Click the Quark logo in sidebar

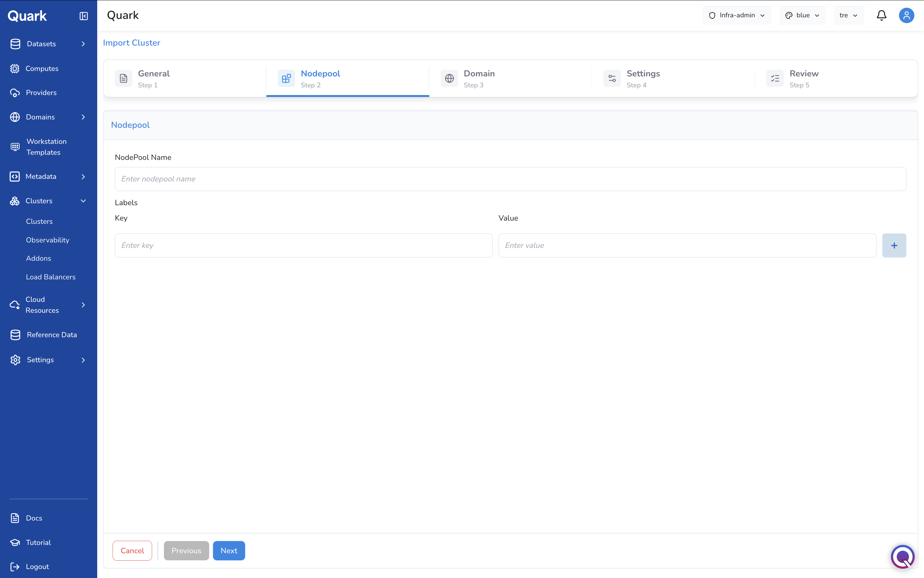[x=27, y=16]
